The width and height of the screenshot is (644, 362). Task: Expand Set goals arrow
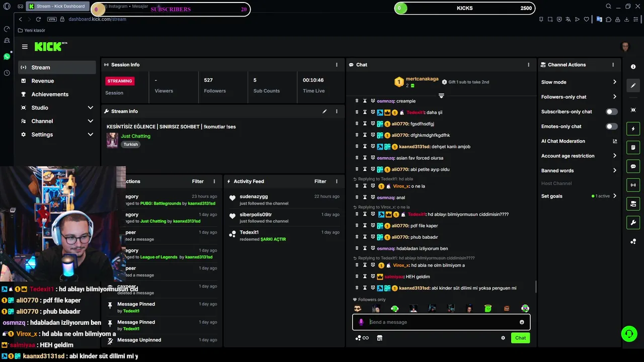615,196
